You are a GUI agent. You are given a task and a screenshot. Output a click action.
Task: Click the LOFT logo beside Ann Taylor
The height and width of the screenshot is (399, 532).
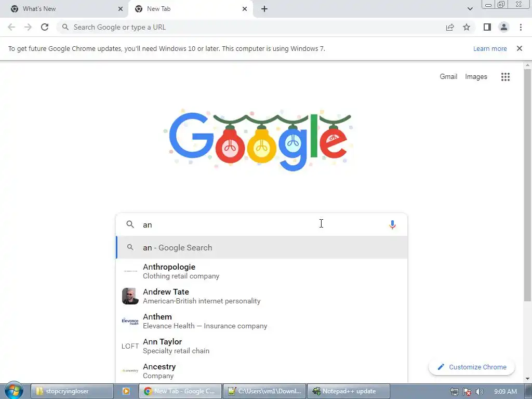pos(130,346)
